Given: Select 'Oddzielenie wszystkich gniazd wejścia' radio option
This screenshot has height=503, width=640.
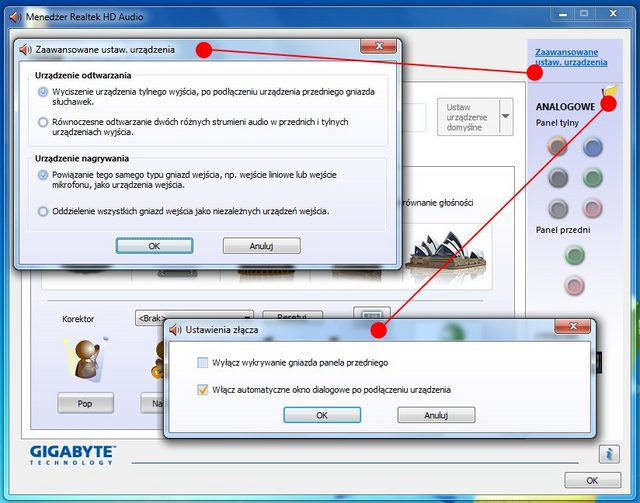Looking at the screenshot, I should point(42,211).
